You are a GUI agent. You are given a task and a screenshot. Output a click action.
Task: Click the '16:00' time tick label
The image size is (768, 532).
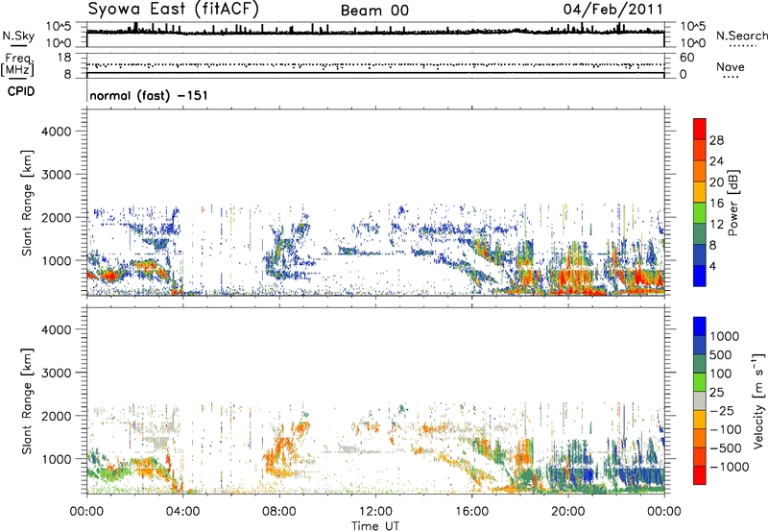(471, 512)
